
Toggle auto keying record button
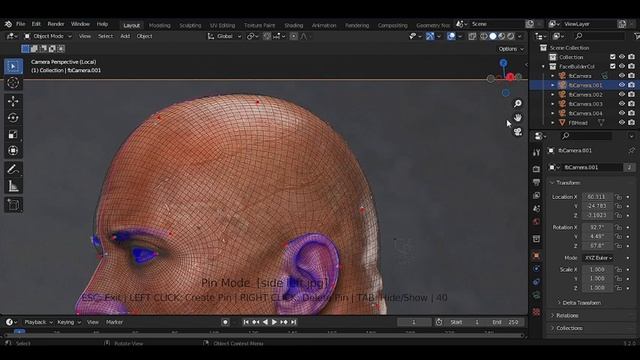[225, 322]
